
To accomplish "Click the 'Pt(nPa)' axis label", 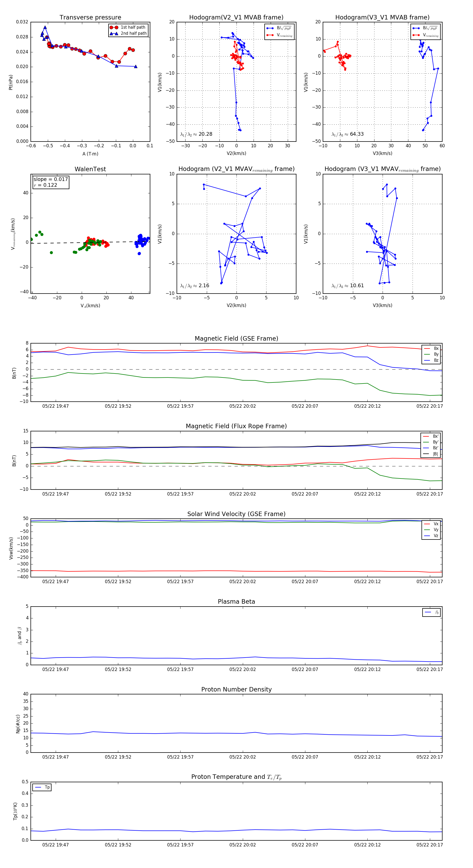I will click(11, 82).
